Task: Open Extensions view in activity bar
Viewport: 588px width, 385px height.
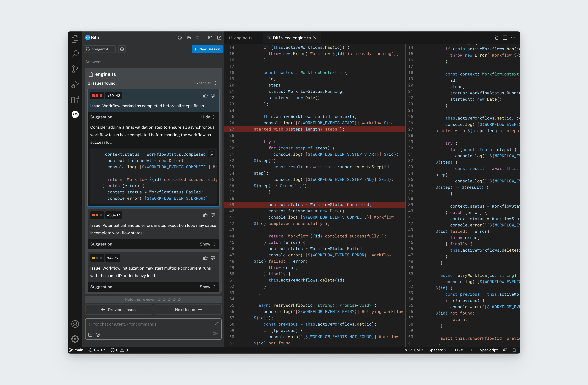Action: pos(75,99)
